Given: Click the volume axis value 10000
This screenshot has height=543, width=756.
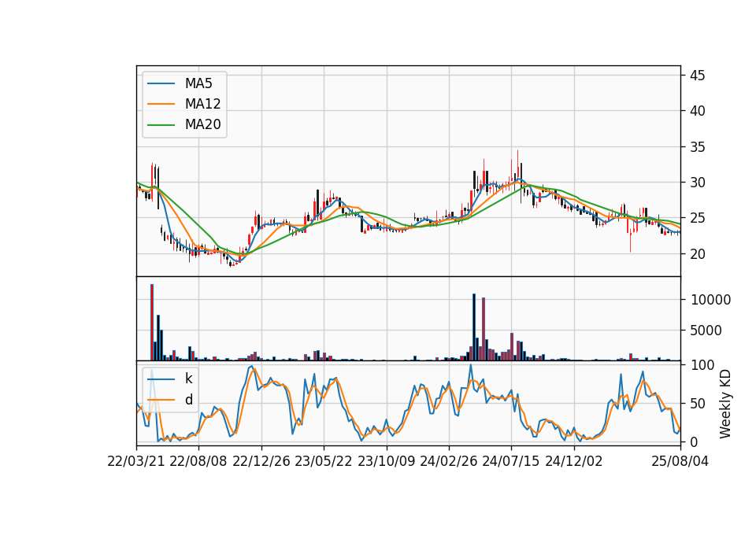Looking at the screenshot, I should point(710,300).
